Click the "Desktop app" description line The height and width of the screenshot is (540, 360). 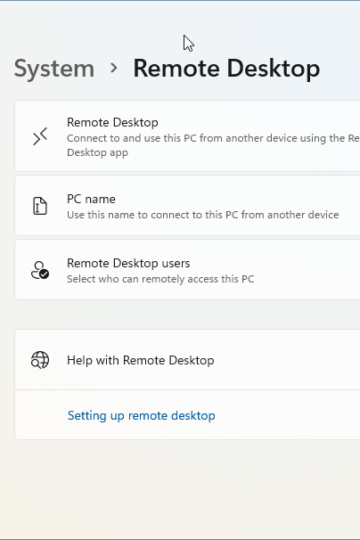[97, 152]
